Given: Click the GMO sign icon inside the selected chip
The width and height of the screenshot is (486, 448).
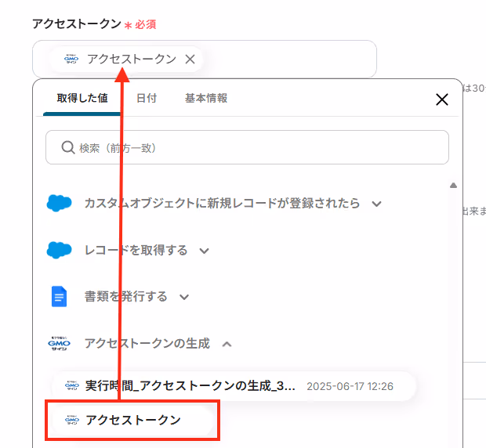Looking at the screenshot, I should (71, 59).
